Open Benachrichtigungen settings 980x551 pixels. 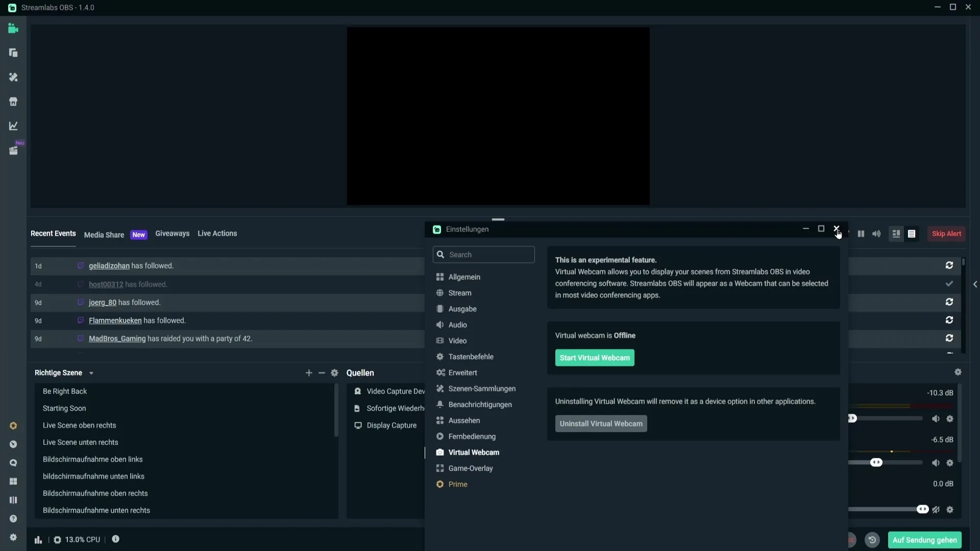480,405
